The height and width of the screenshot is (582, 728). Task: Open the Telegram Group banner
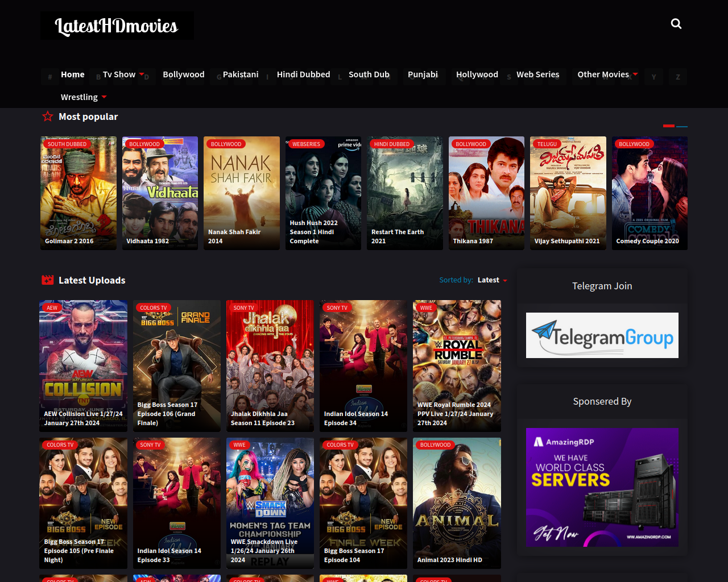[x=602, y=335]
